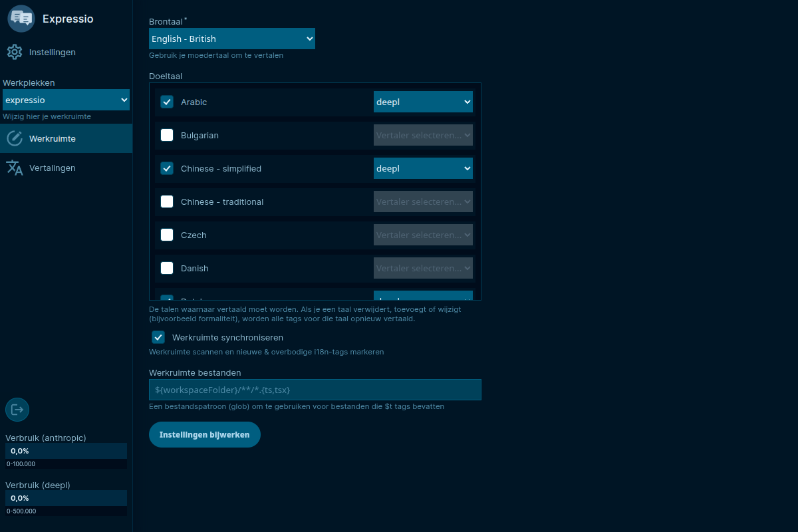Viewport: 798px width, 532px height.
Task: Open the Chinese - simplified deepl dropdown
Action: coord(423,168)
